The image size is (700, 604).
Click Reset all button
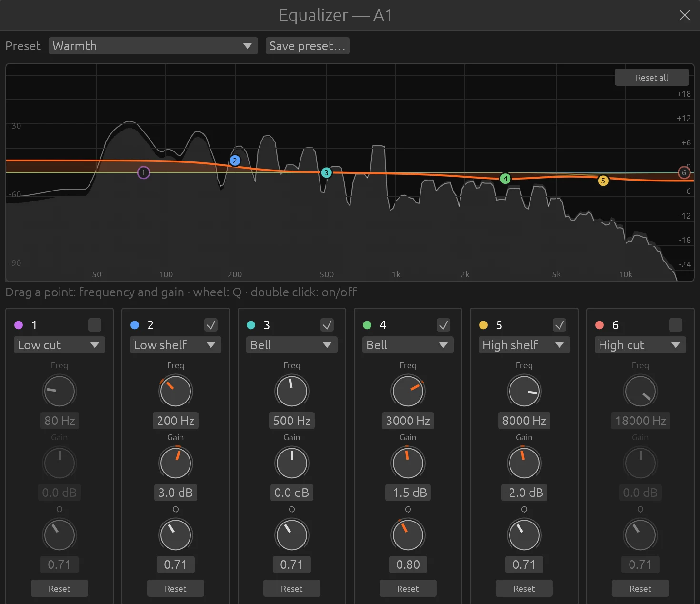(652, 77)
